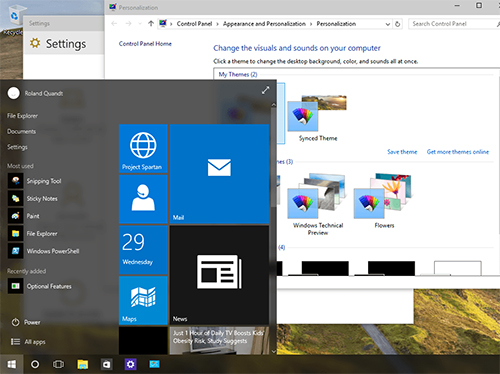This screenshot has width=500, height=374.
Task: Launch the Maps tile
Action: pos(143,300)
